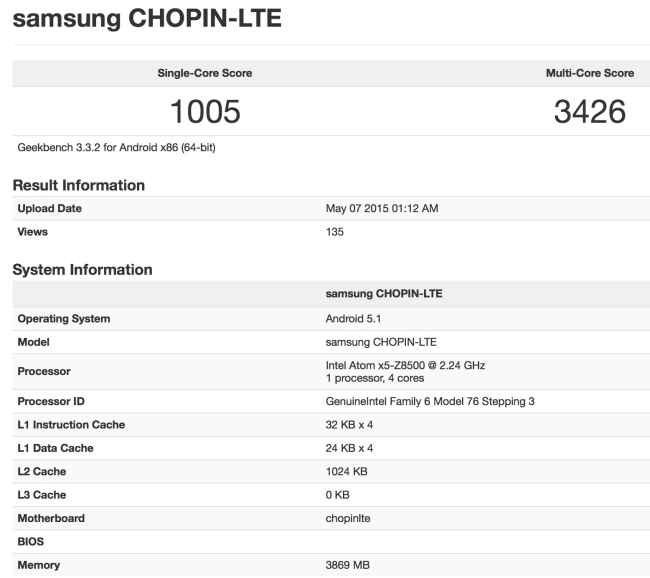The image size is (650, 578).
Task: Select the Upload Date row label
Action: [x=50, y=208]
